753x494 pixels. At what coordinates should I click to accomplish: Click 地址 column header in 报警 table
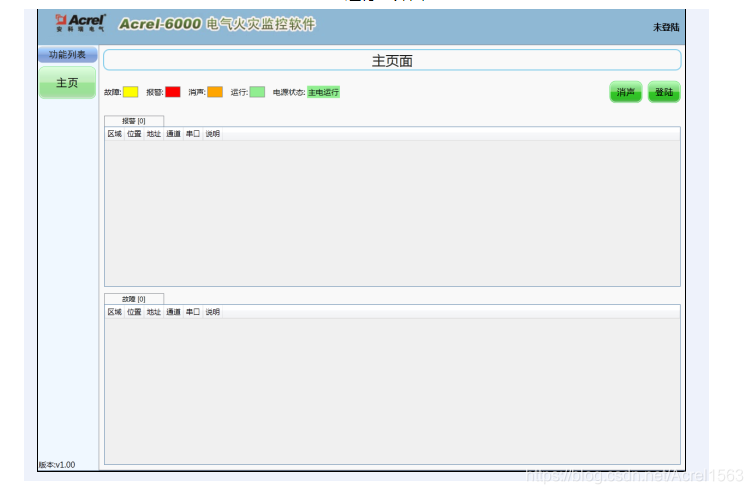[x=154, y=134]
